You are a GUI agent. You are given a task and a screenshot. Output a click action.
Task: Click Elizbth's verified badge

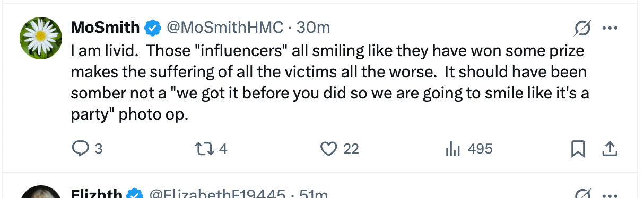coord(136,194)
